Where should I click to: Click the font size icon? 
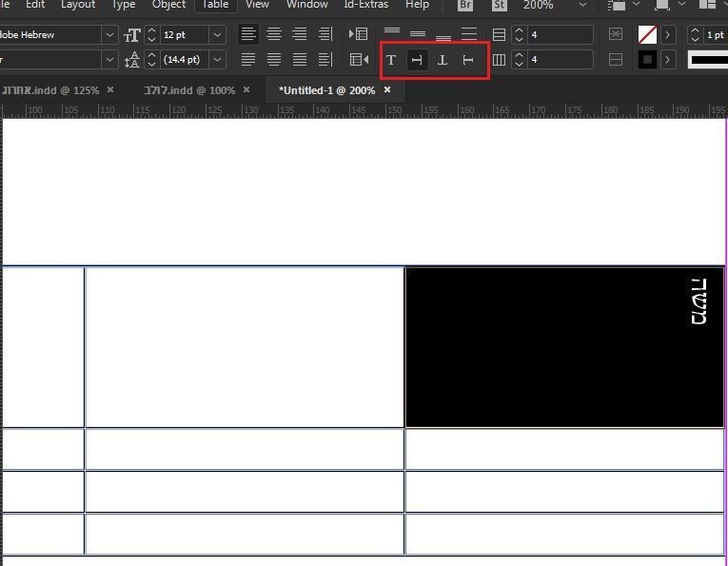tap(132, 35)
